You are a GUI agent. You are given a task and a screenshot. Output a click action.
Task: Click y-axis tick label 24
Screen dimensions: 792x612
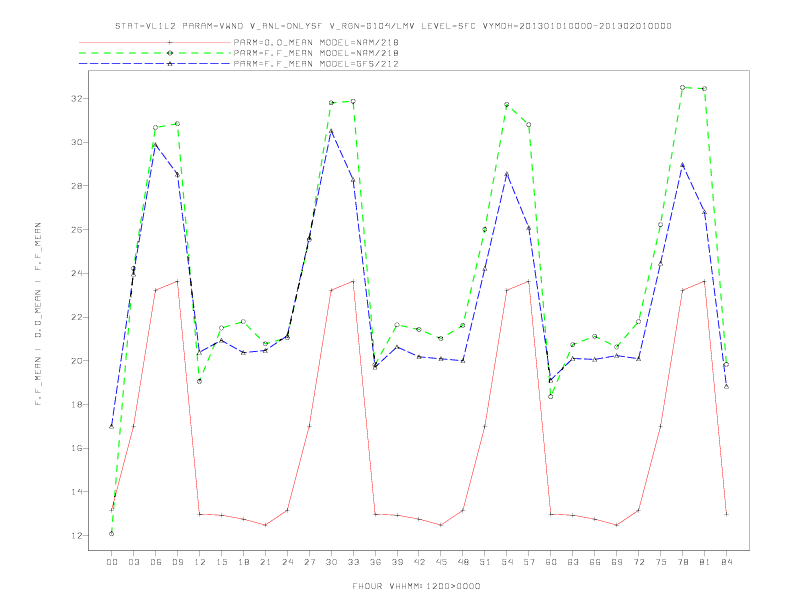point(77,273)
